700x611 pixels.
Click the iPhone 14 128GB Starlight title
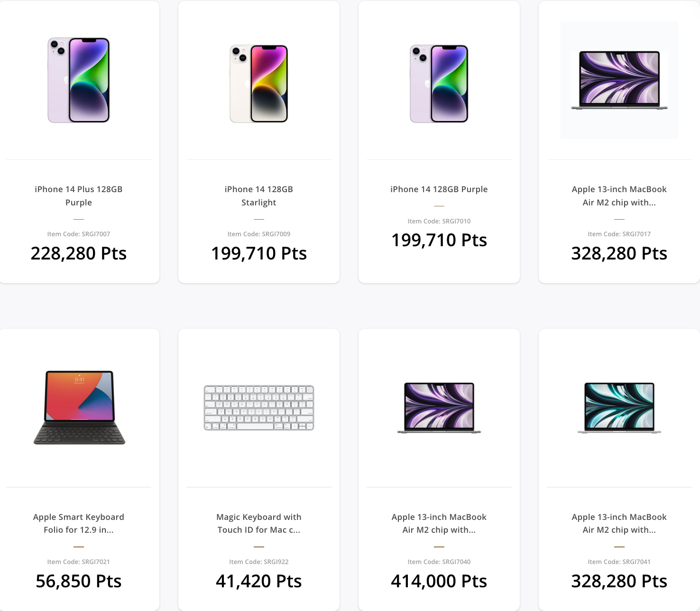[x=259, y=195]
